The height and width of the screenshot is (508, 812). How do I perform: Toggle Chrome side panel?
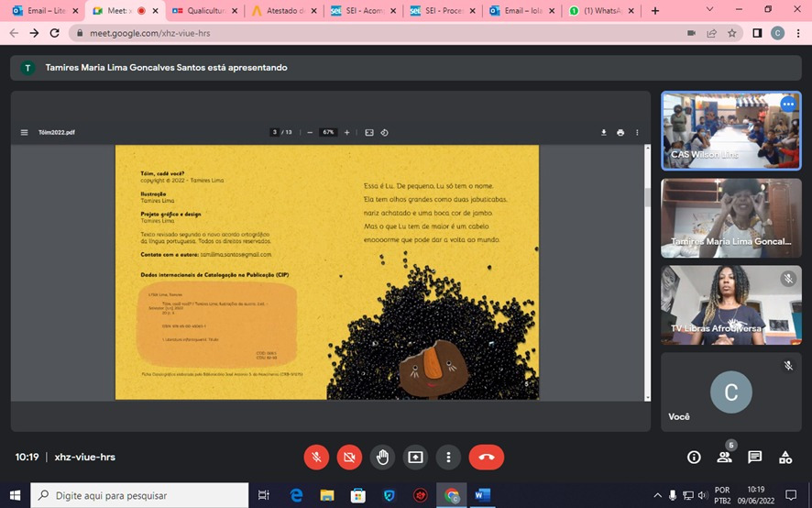tap(757, 33)
